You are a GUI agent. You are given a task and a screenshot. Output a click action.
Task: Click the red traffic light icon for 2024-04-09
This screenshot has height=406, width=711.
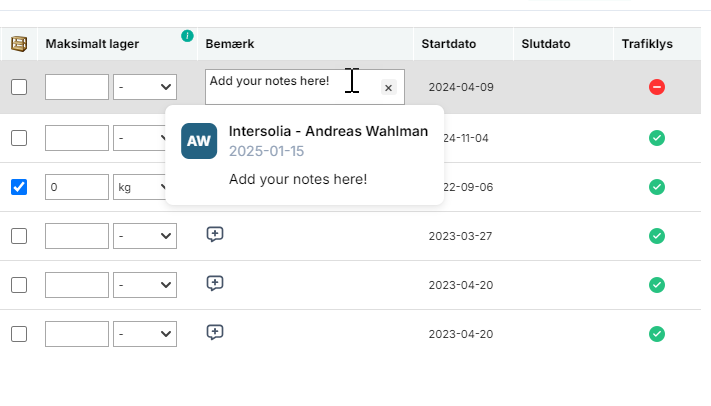[x=657, y=87]
